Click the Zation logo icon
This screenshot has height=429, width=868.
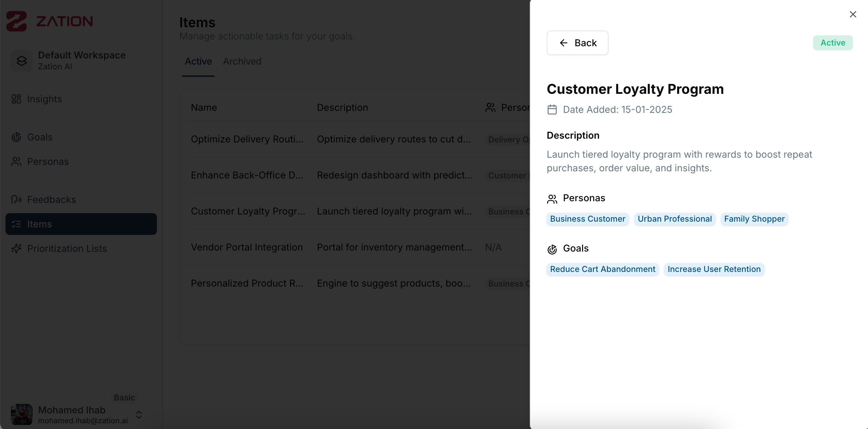[x=16, y=21]
